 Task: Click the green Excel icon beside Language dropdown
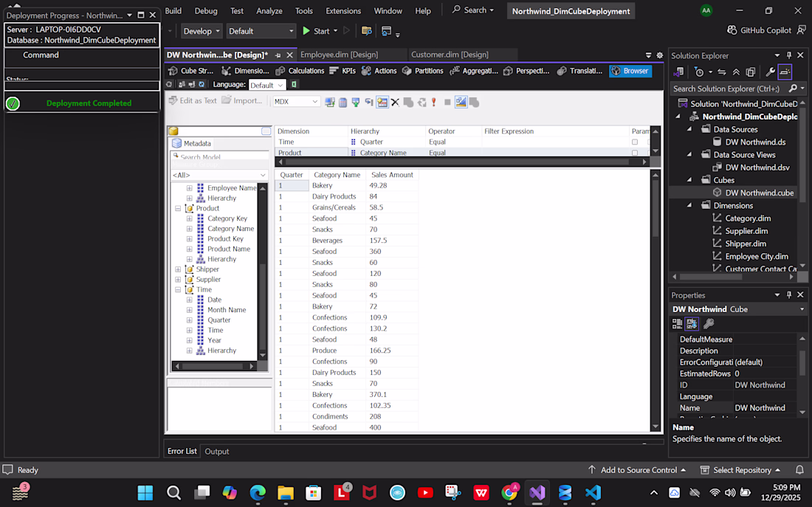pos(294,84)
